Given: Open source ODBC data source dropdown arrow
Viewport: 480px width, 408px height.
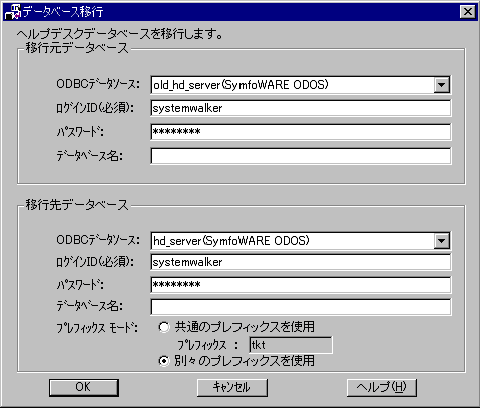Looking at the screenshot, I should pyautogui.click(x=442, y=85).
